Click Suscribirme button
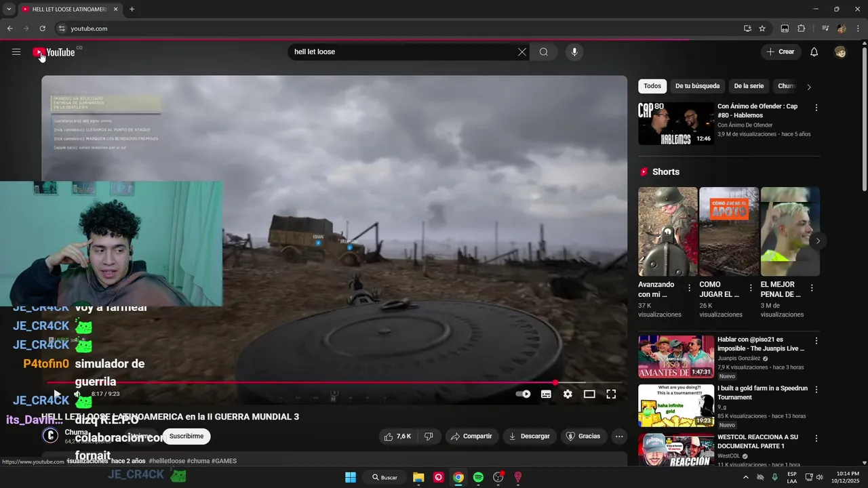The width and height of the screenshot is (868, 488). pos(186,436)
